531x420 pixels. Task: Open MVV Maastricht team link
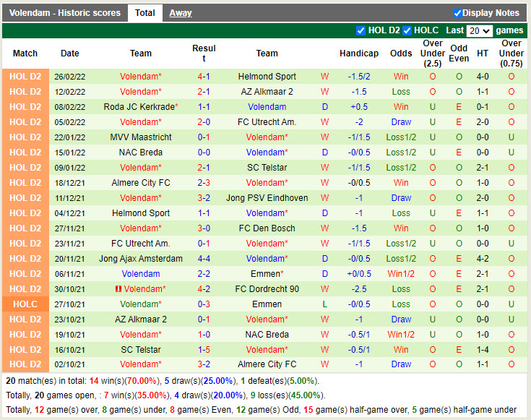click(141, 137)
